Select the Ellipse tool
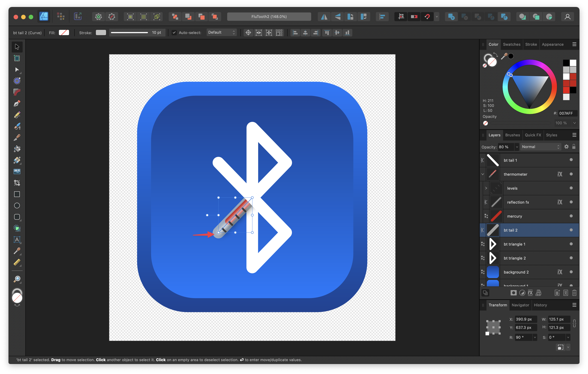The height and width of the screenshot is (374, 588). 17,206
